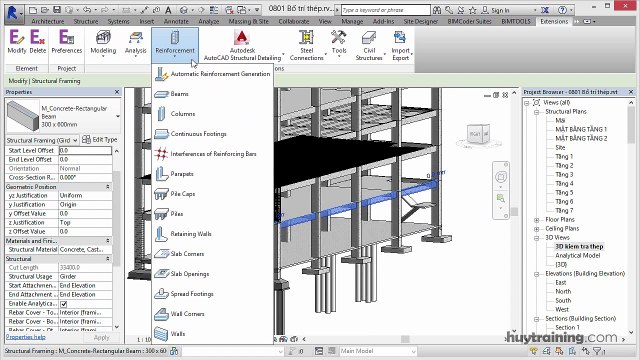The height and width of the screenshot is (360, 640).
Task: Select Continuous Footings reinforcement option
Action: [212, 134]
